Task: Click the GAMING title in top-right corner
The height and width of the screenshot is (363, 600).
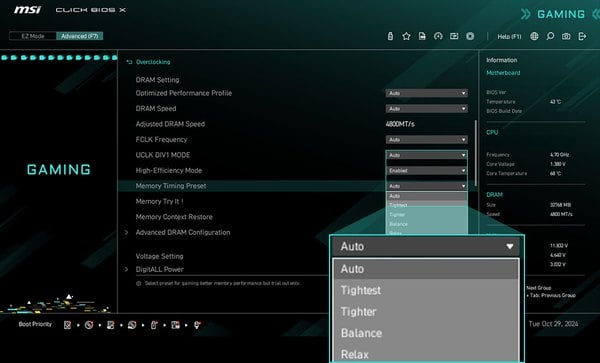Action: (561, 15)
